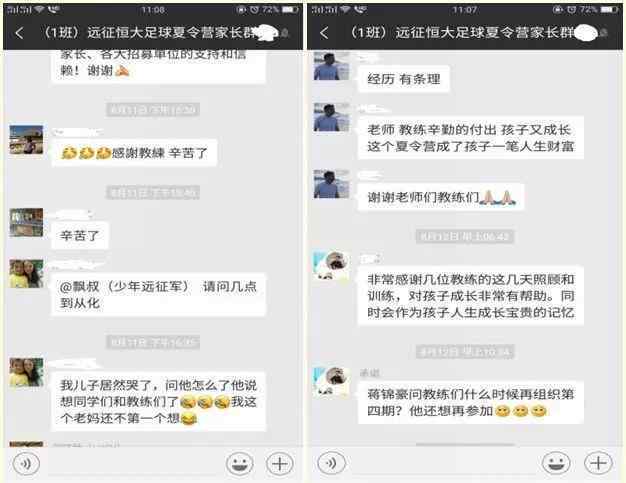Open avatar next to 辛苦了 message

(x=26, y=223)
